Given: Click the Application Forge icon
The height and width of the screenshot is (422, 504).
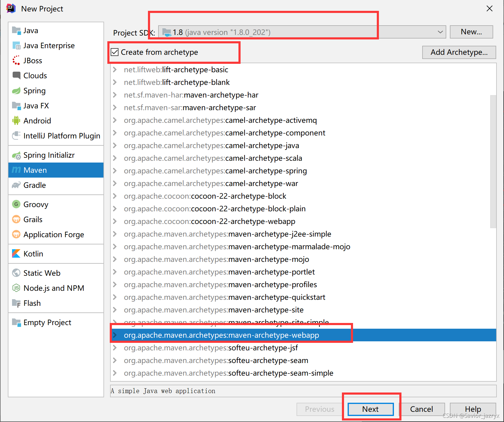Looking at the screenshot, I should [16, 234].
